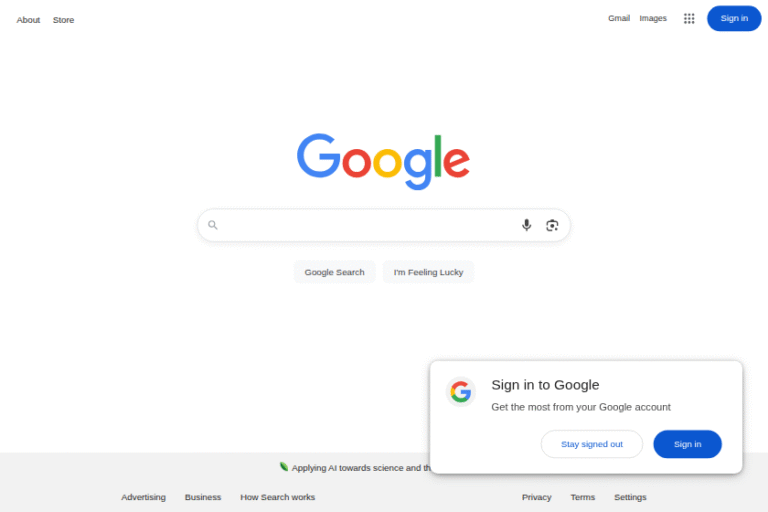Click the main Google logo
This screenshot has width=768, height=512.
point(384,161)
